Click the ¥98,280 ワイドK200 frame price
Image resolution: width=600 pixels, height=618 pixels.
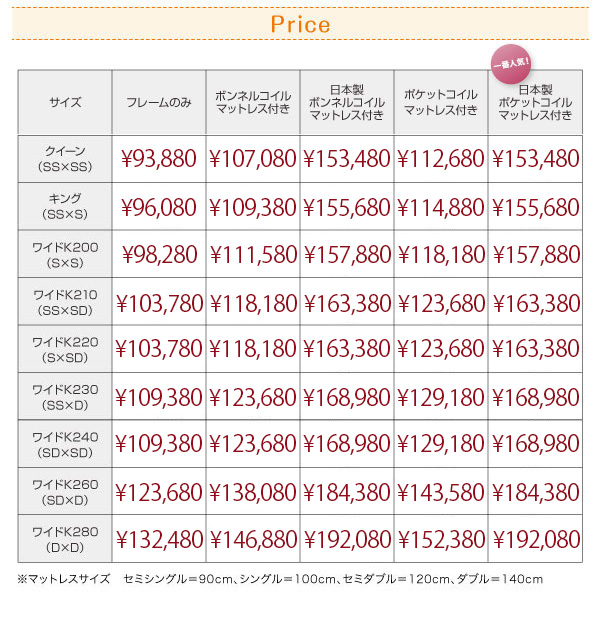[x=160, y=255]
